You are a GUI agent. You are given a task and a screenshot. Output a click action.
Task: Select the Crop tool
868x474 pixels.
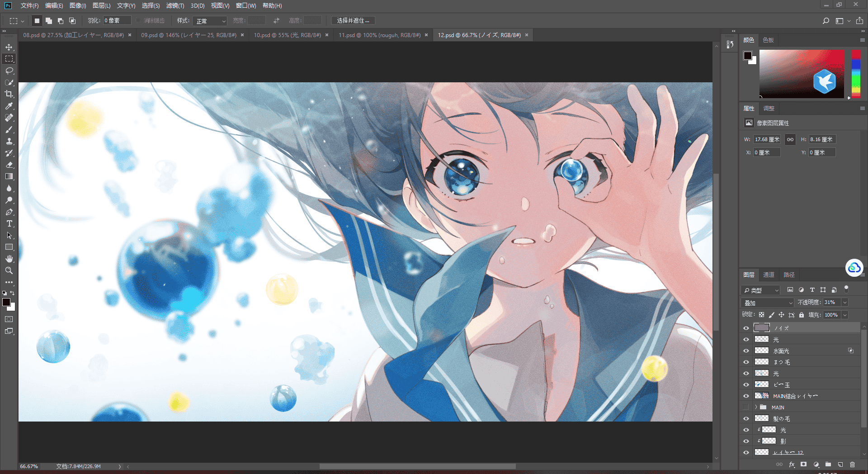[x=9, y=94]
